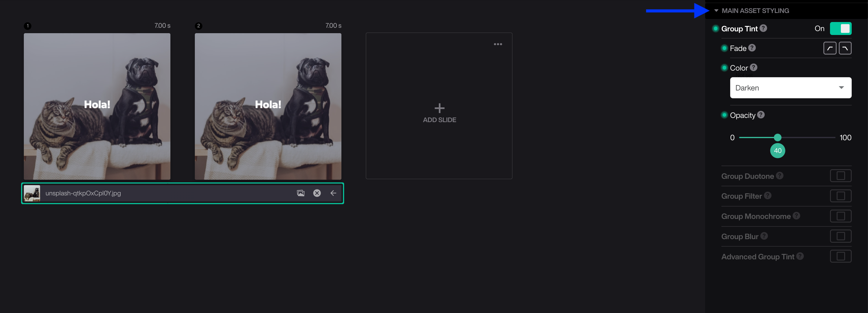Click the fade-in curve icon

click(x=830, y=48)
